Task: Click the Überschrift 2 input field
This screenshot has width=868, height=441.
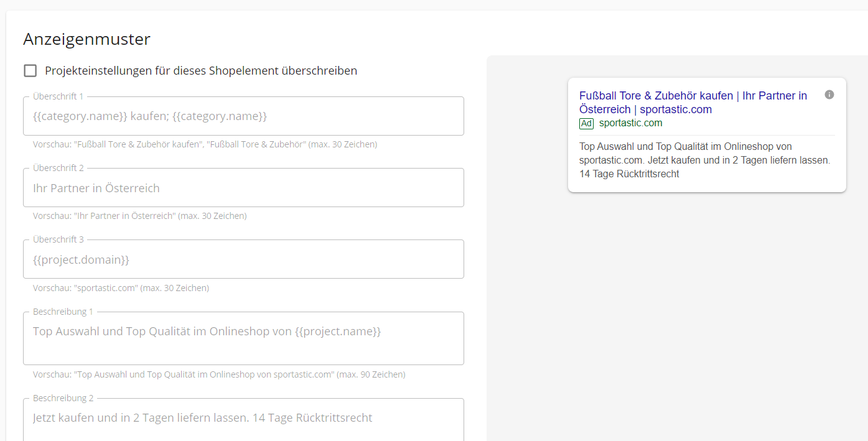Action: [x=243, y=188]
